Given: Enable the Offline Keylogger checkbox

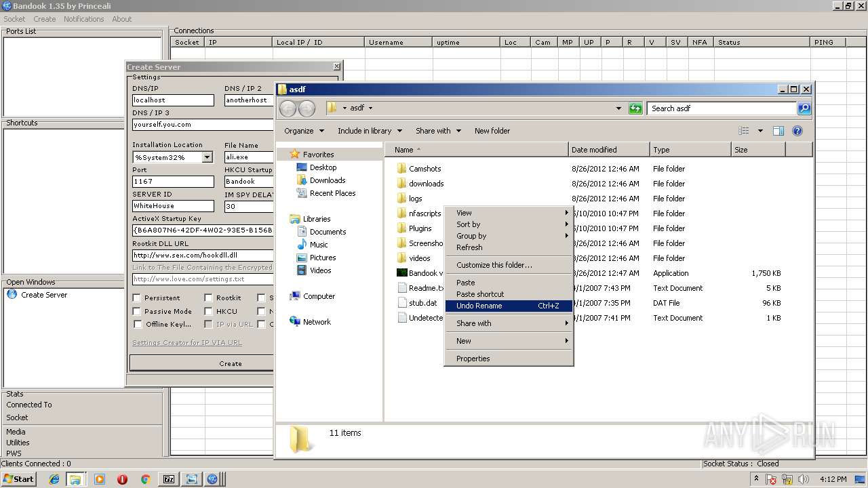Looking at the screenshot, I should tap(137, 324).
